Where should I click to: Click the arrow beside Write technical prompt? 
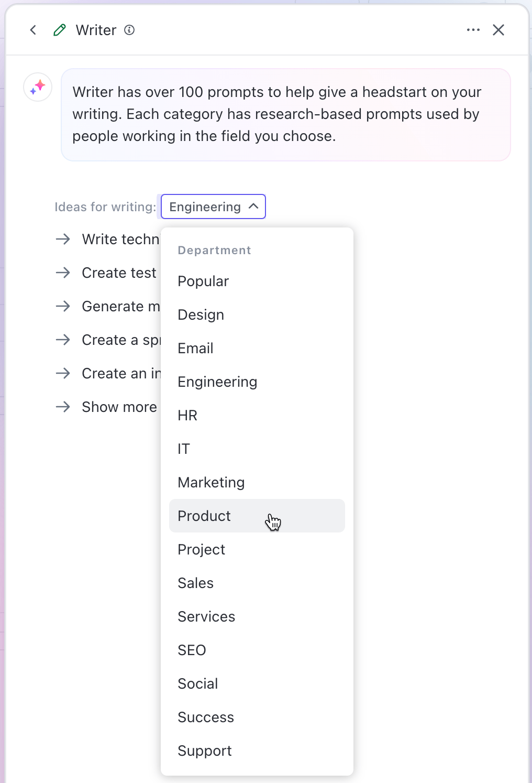62,239
